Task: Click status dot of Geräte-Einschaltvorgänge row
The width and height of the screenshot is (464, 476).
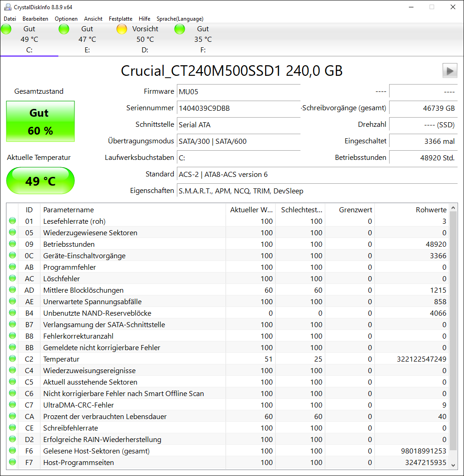Action: (x=12, y=255)
